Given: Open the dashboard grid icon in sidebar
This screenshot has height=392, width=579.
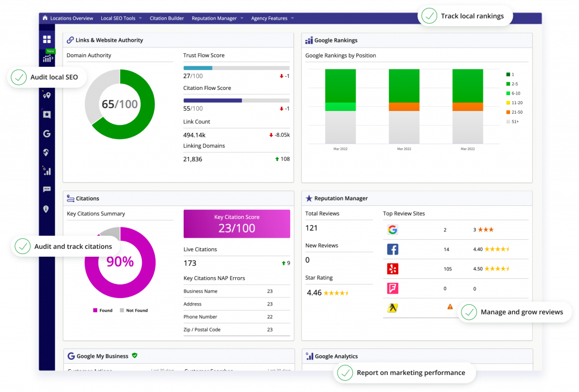Looking at the screenshot, I should [x=47, y=40].
